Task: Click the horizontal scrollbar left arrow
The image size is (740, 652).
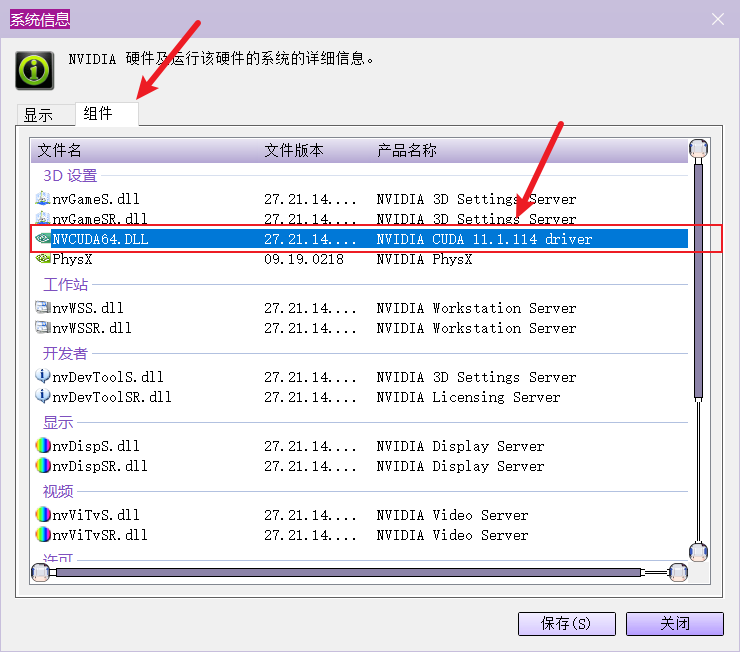Action: pos(41,572)
